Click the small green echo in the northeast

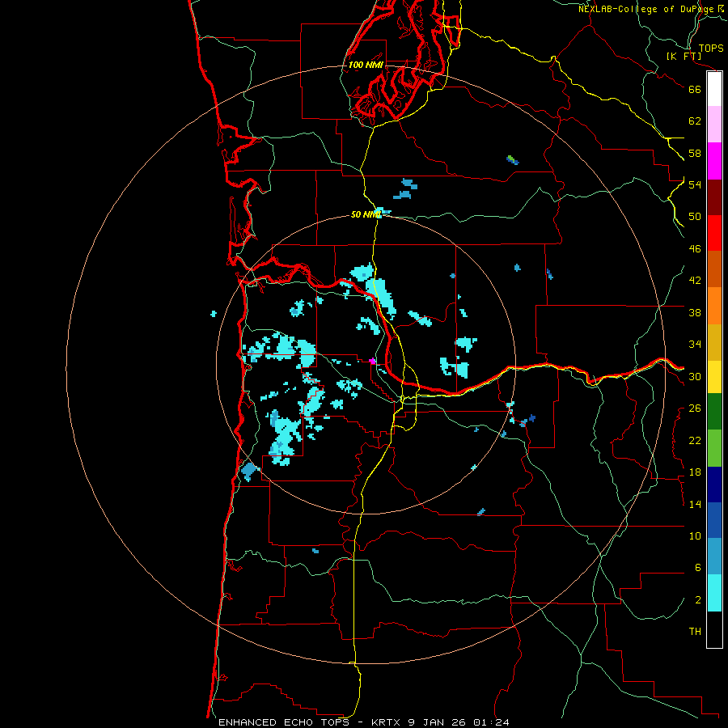(511, 159)
